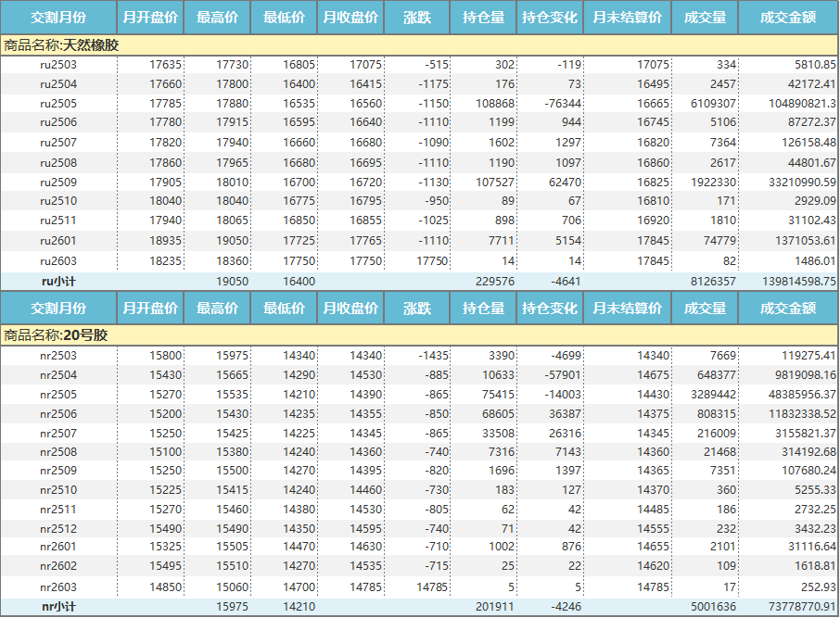This screenshot has height=618, width=840.
Task: Click the 最低价 column header
Action: coord(281,18)
